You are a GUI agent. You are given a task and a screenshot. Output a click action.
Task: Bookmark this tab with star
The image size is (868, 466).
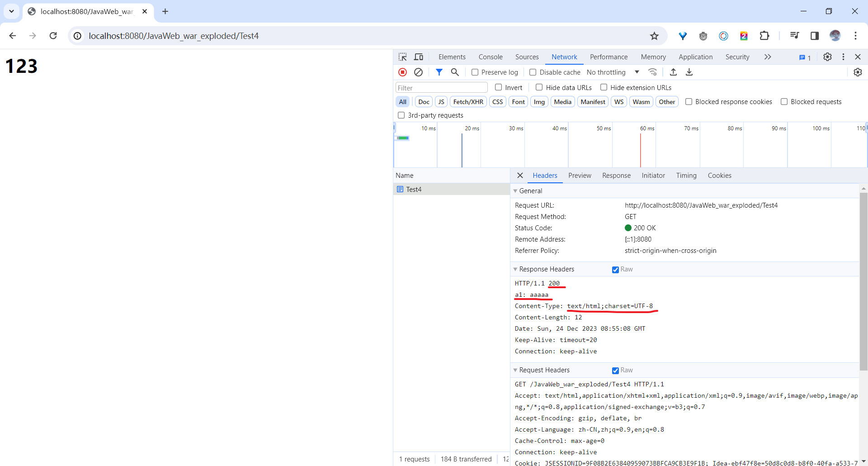pos(654,36)
